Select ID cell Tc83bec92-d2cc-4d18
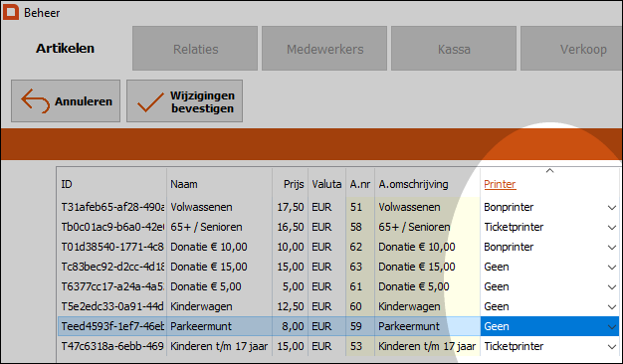This screenshot has height=364, width=623. [x=112, y=267]
